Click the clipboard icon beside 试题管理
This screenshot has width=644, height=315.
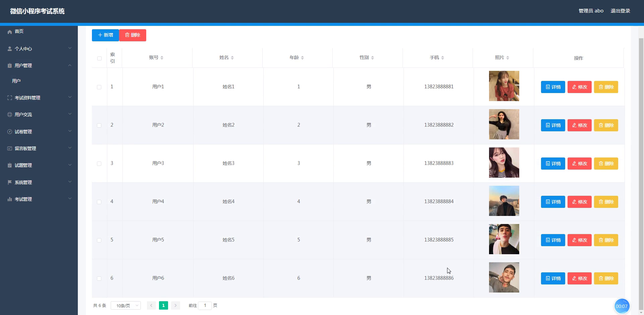tap(10, 165)
